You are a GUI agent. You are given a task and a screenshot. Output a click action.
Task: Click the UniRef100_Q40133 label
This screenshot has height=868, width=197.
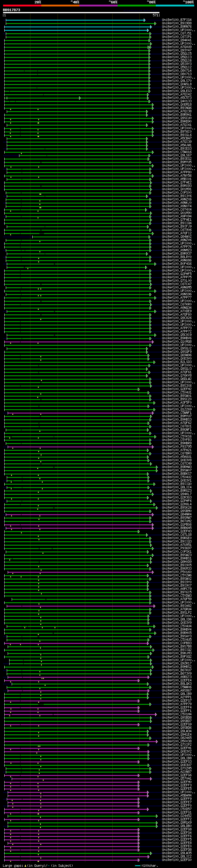tap(177, 101)
